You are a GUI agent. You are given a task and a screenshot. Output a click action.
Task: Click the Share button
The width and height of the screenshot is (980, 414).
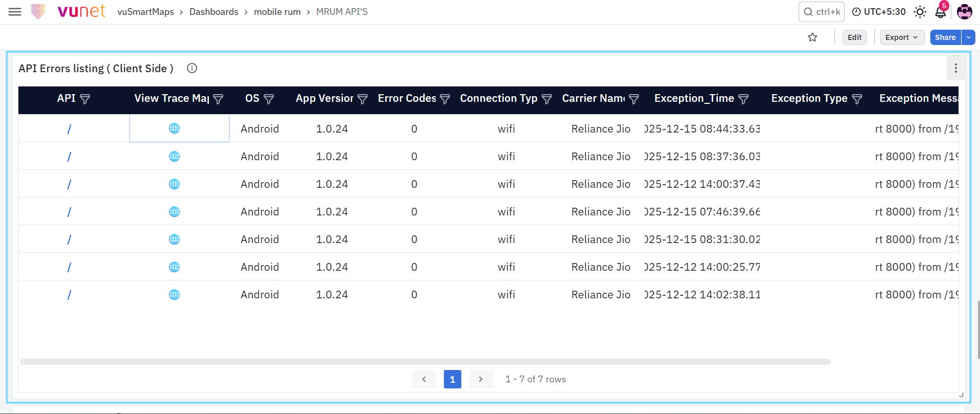pyautogui.click(x=945, y=37)
